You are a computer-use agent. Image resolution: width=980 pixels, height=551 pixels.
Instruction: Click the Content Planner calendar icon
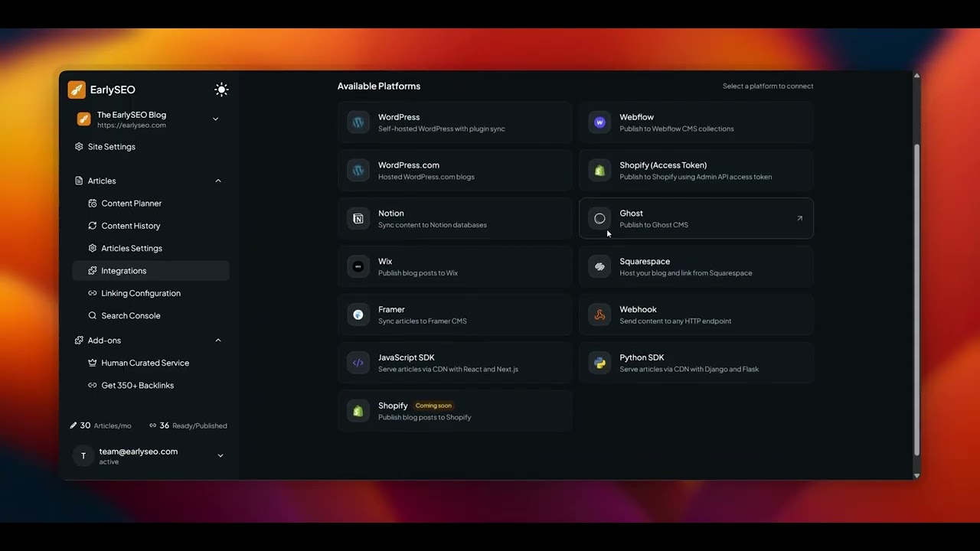point(93,204)
